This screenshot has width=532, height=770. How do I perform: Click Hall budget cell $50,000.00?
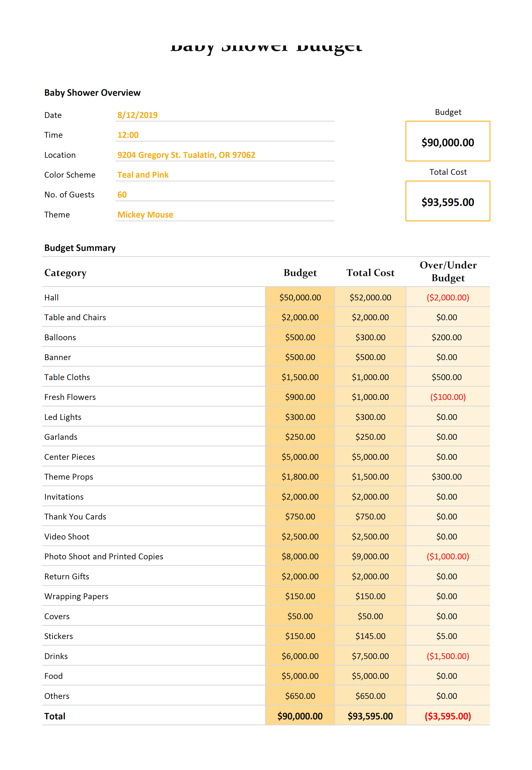(x=300, y=297)
